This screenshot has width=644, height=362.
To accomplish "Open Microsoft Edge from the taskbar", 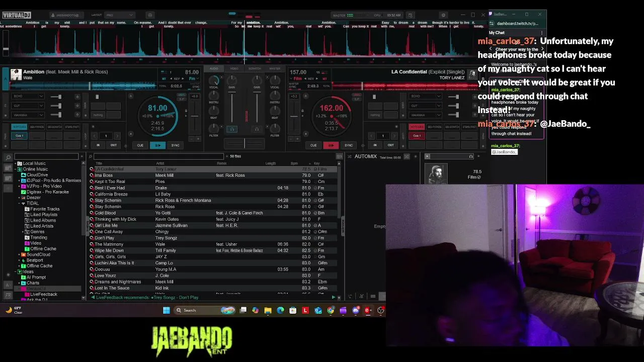I will pos(280,310).
